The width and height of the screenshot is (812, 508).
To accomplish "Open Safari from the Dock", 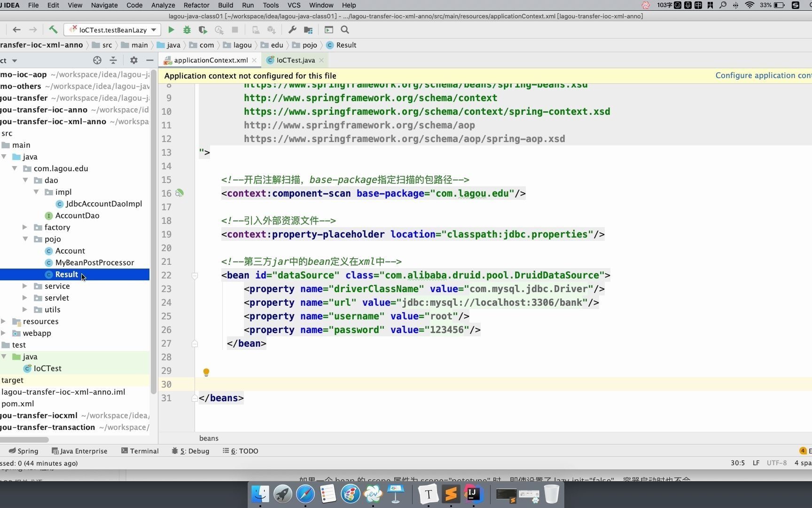I will coord(305,494).
